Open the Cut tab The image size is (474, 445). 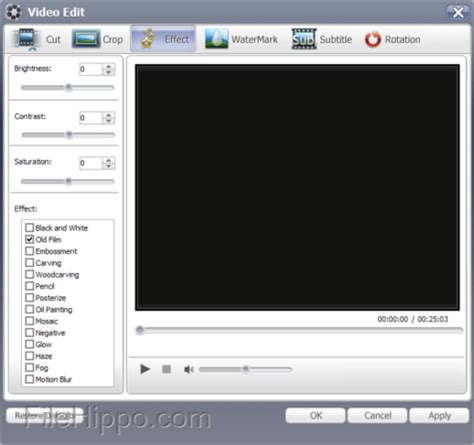click(x=37, y=39)
